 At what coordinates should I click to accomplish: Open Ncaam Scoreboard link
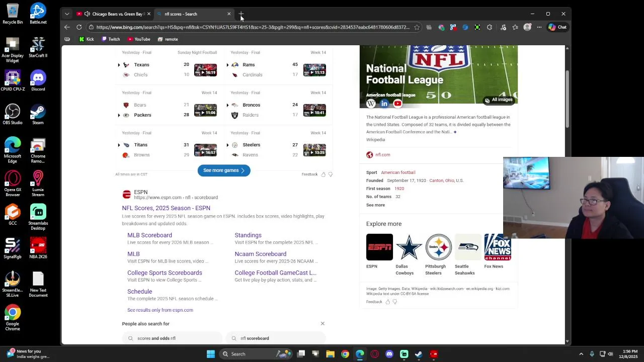pos(260,254)
